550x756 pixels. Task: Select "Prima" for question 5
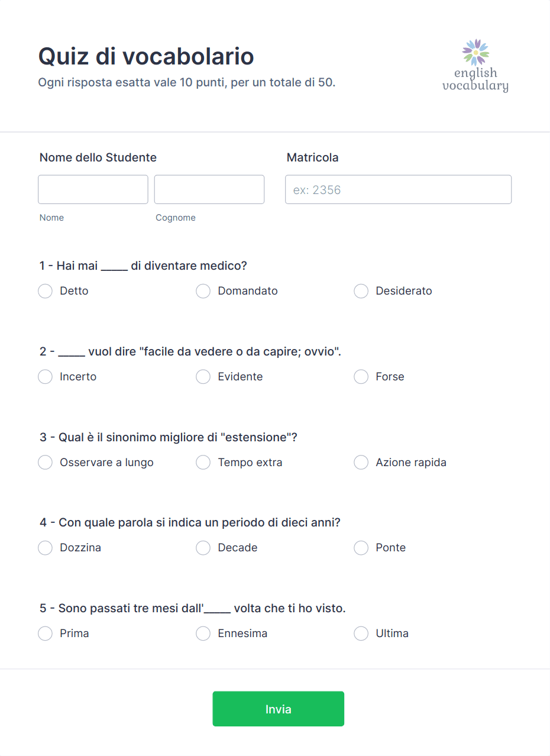pos(45,634)
